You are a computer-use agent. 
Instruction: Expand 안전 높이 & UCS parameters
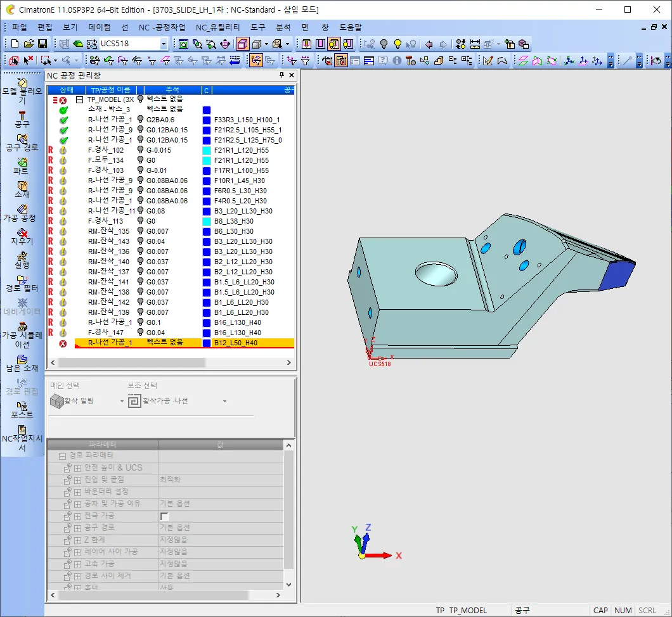[x=77, y=468]
